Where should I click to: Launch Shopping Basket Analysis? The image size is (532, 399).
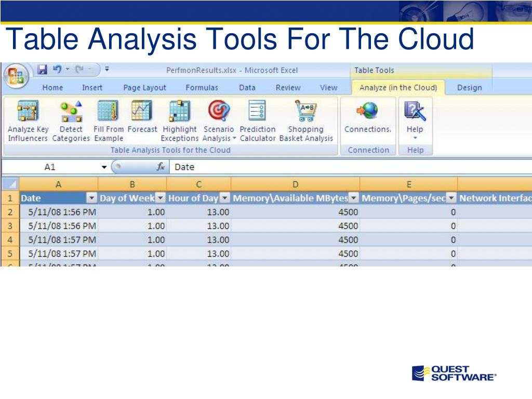(x=306, y=121)
